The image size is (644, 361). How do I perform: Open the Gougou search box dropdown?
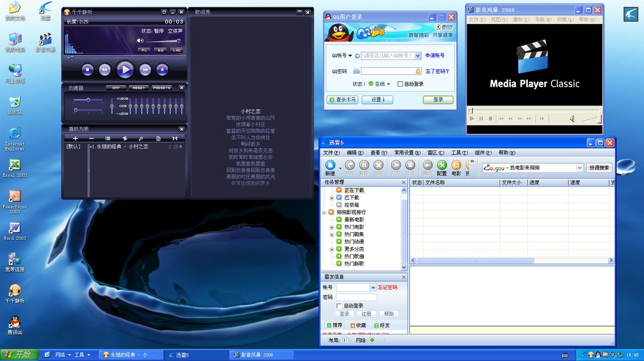580,168
